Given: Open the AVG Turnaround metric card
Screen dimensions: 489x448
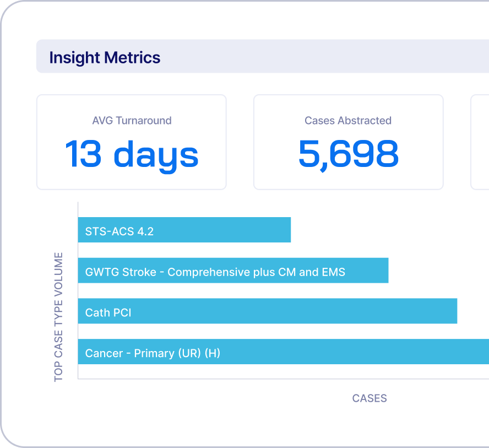Looking at the screenshot, I should pyautogui.click(x=131, y=142).
